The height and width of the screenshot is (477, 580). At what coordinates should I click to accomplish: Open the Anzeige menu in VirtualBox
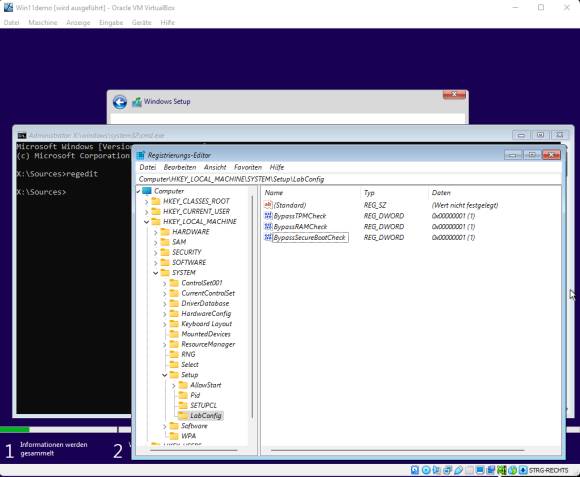[78, 23]
